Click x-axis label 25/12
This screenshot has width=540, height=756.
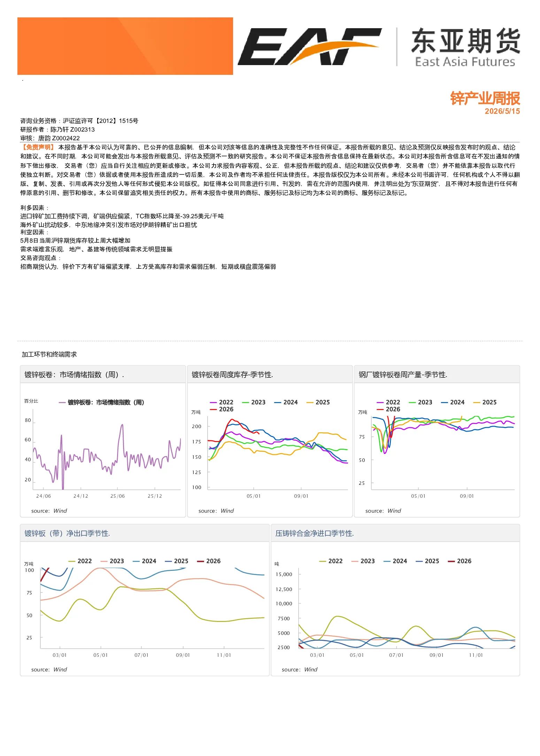tap(155, 496)
